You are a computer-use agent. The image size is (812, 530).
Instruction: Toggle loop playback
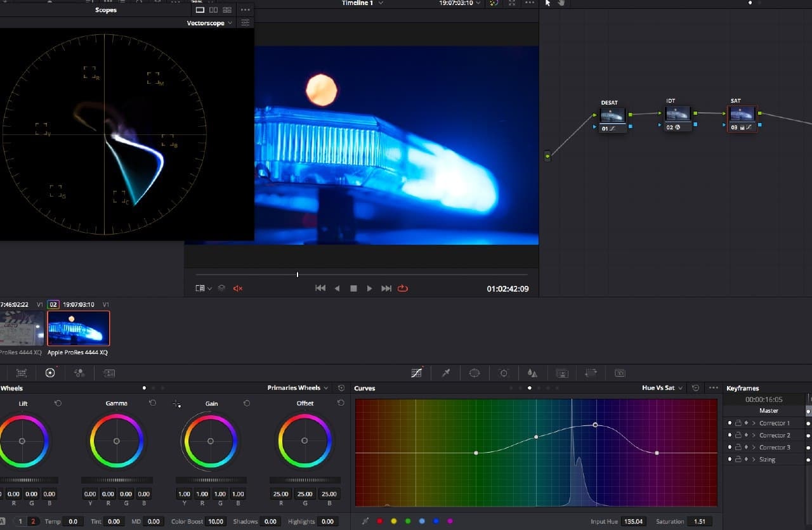click(x=403, y=288)
